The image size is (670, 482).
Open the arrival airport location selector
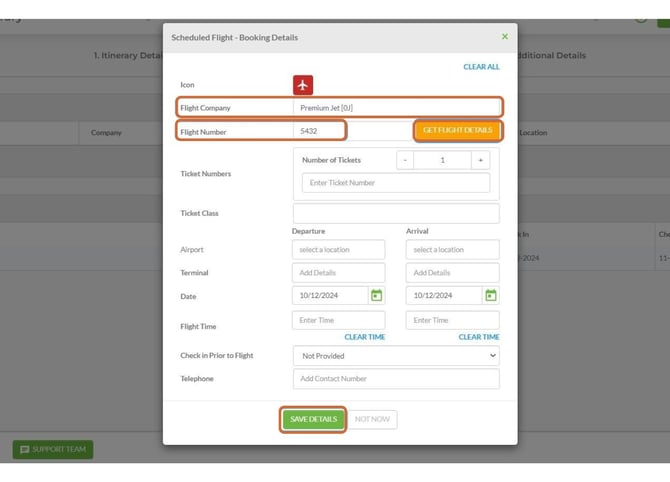click(x=452, y=249)
